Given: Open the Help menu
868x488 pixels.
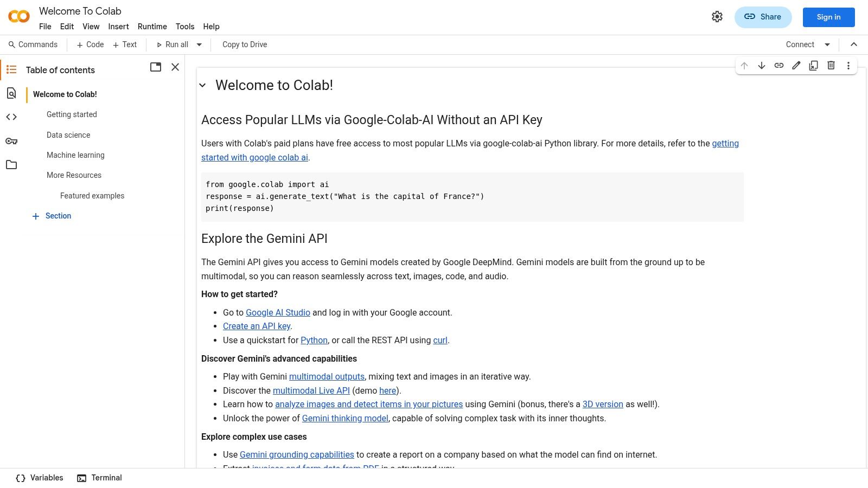Looking at the screenshot, I should 211,27.
